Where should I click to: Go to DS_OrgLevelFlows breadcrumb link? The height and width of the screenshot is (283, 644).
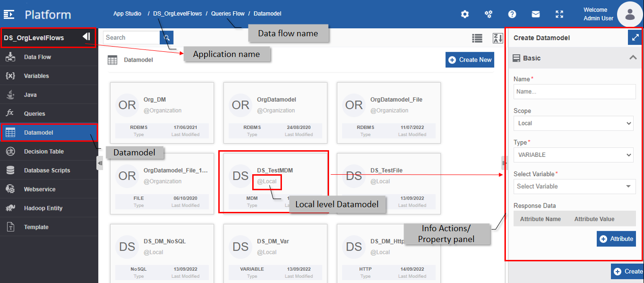click(x=177, y=14)
